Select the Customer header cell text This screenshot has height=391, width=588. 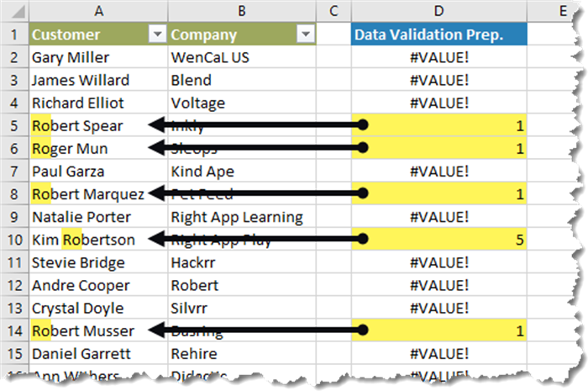tap(66, 34)
